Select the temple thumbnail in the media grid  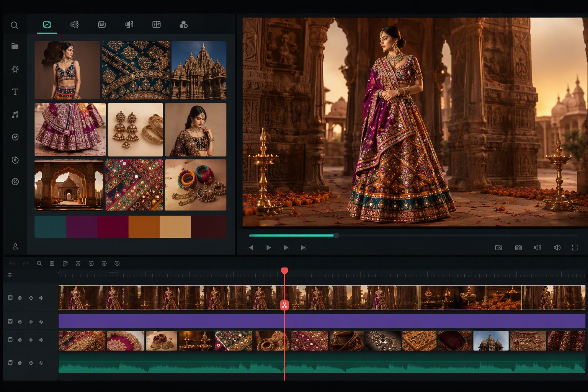[199, 70]
